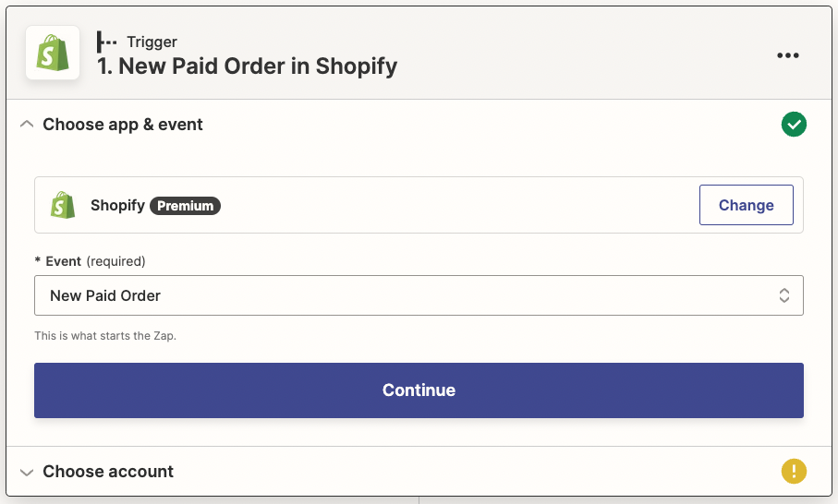Click the green checkmark status icon

click(794, 125)
